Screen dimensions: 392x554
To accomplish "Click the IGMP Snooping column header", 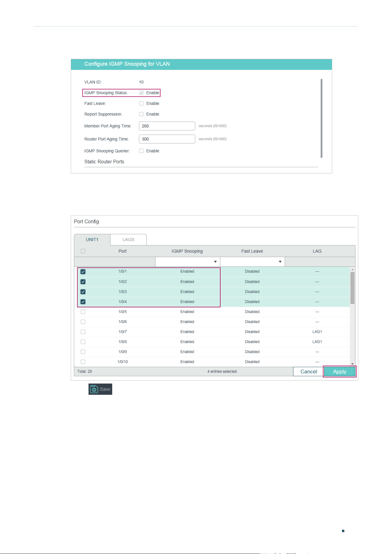I will coord(187,251).
